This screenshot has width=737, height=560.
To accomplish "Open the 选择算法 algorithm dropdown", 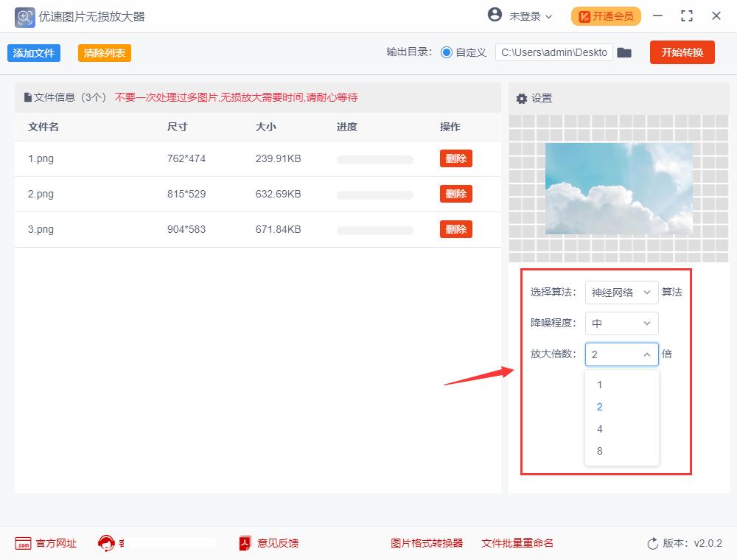I will pos(621,293).
